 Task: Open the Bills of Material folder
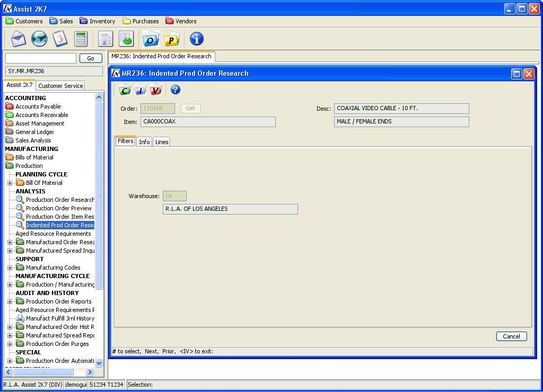[30, 157]
